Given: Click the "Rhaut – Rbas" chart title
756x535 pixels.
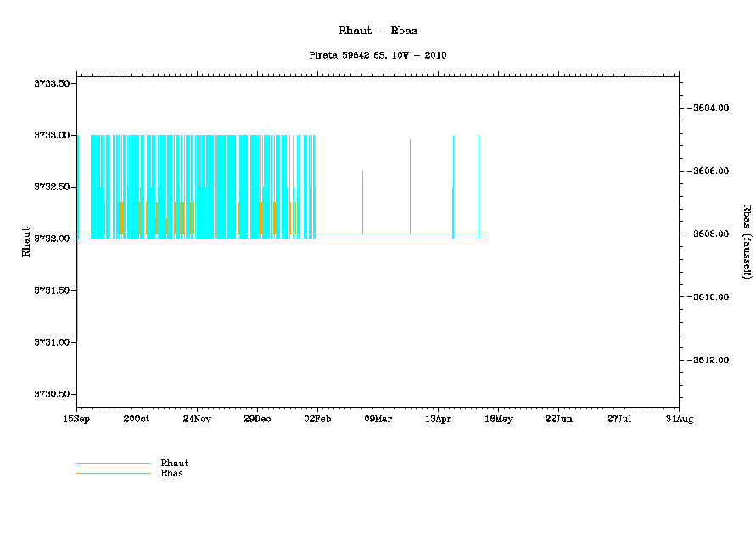Looking at the screenshot, I should tap(378, 31).
